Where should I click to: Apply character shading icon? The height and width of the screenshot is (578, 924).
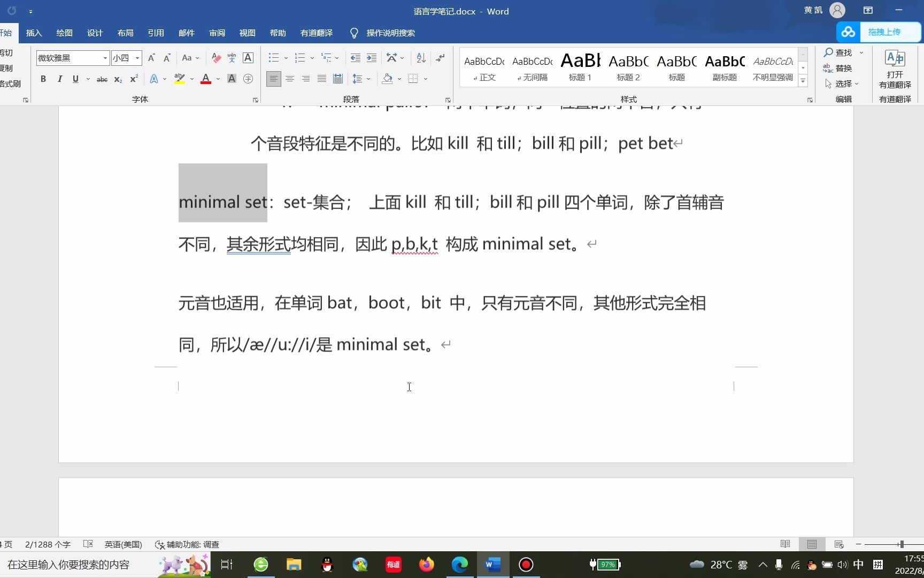pyautogui.click(x=232, y=79)
